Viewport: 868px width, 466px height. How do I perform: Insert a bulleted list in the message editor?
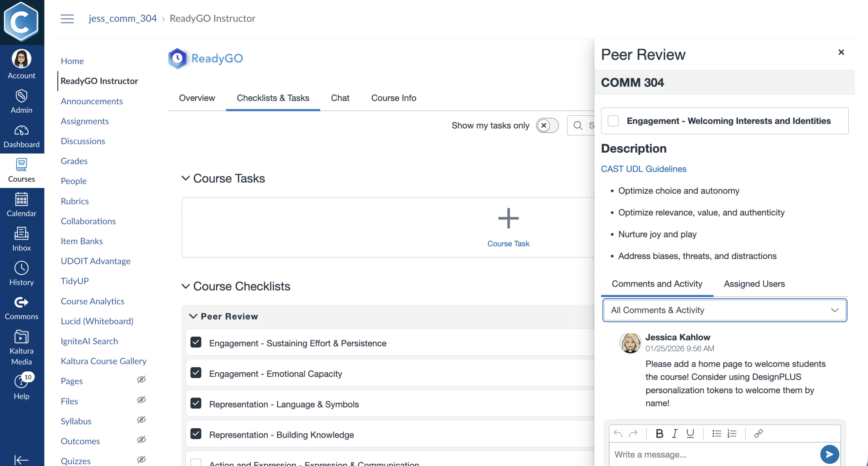click(716, 433)
